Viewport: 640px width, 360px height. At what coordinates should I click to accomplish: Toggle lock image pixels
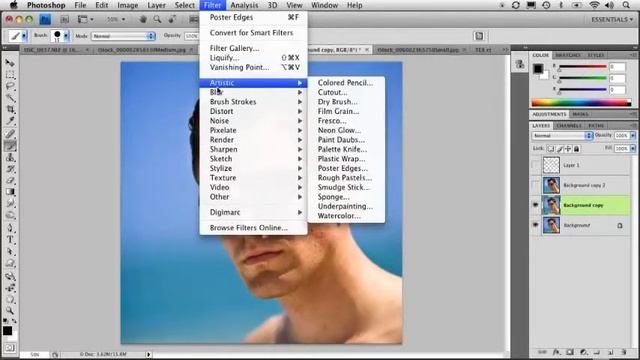560,149
